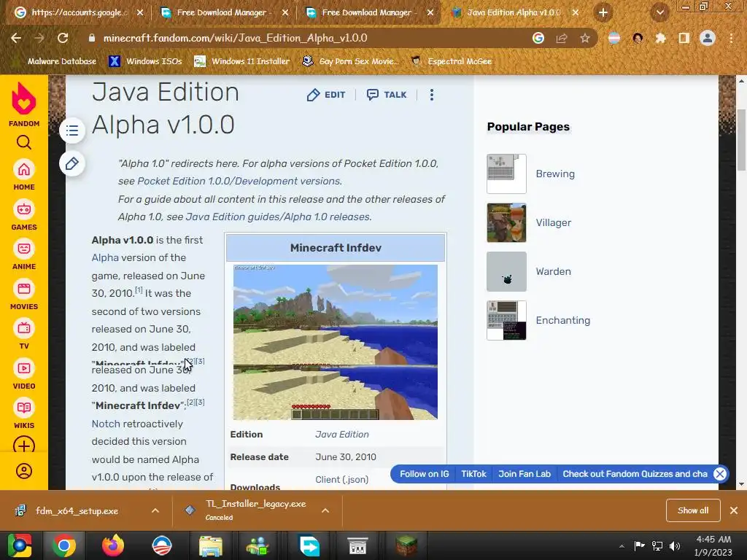Open the Chrome three-dot menu

pos(731,38)
